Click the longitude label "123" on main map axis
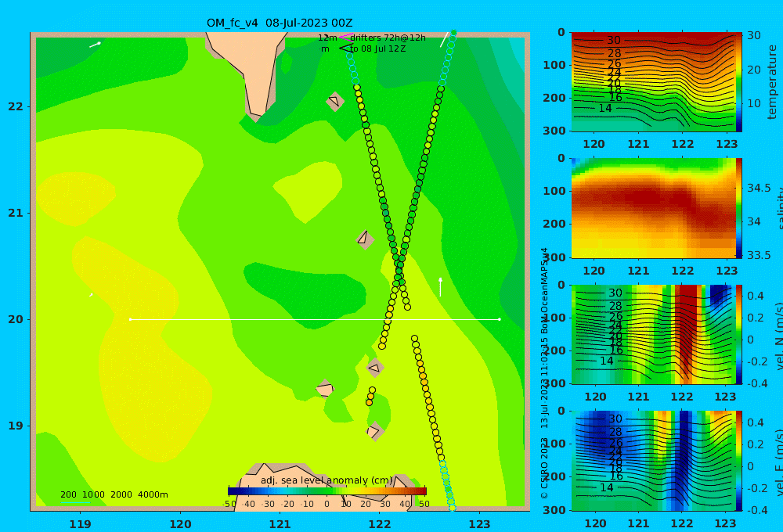 pyautogui.click(x=479, y=524)
